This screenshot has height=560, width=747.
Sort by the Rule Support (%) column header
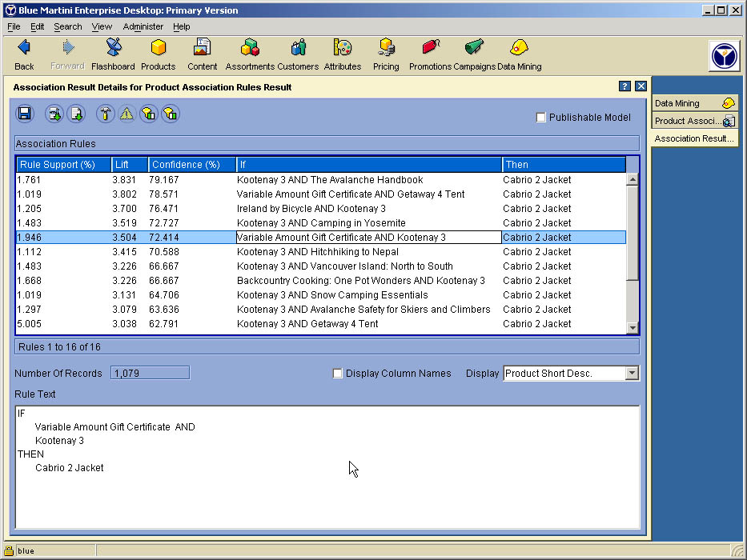click(x=64, y=164)
